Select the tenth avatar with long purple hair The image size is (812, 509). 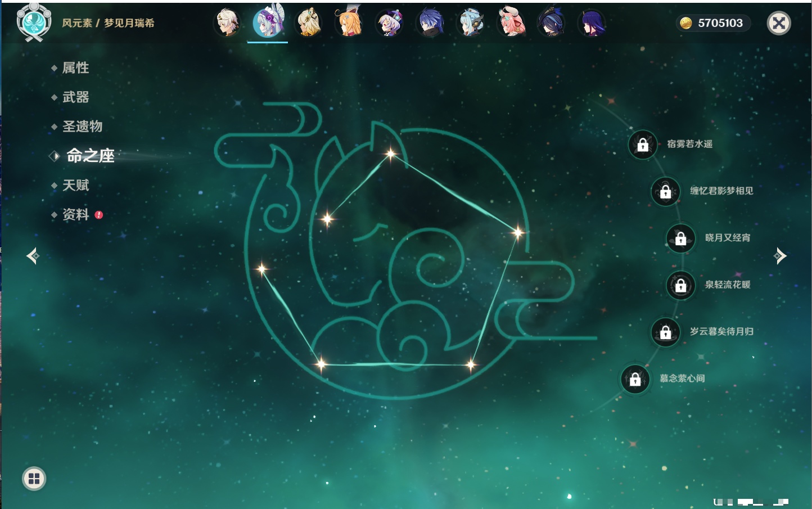[592, 23]
